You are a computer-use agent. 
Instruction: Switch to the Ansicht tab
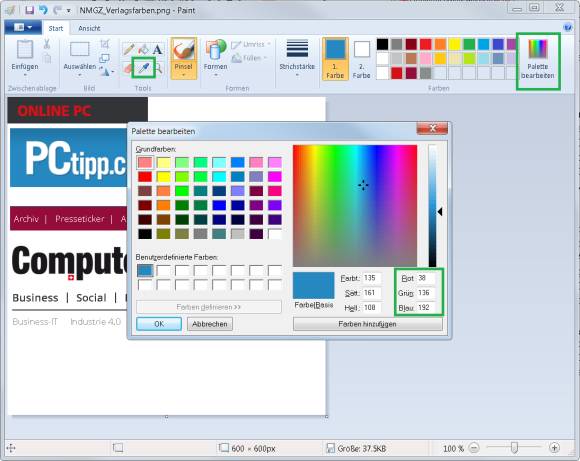click(89, 28)
